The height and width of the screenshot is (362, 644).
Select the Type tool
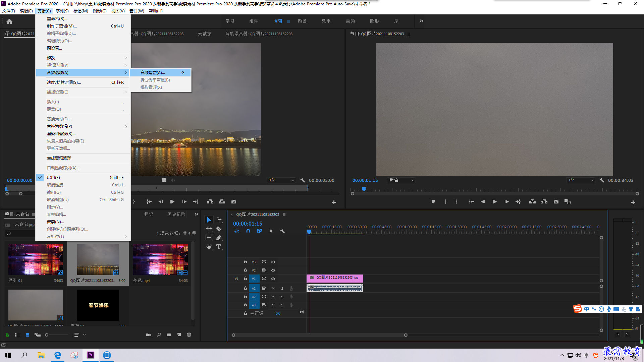pyautogui.click(x=219, y=247)
